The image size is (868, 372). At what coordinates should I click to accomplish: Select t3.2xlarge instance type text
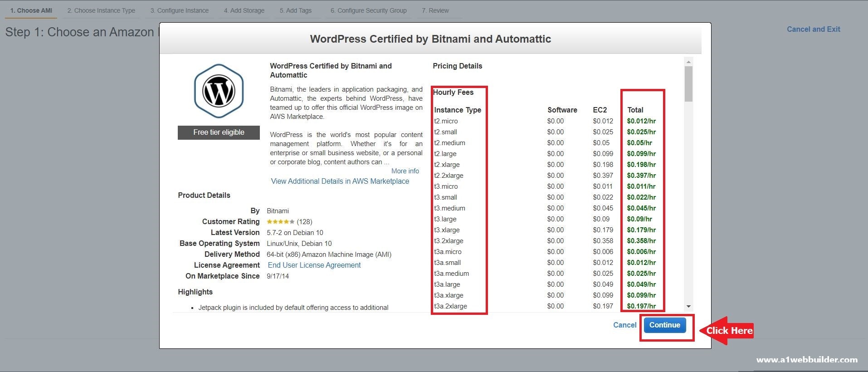pyautogui.click(x=449, y=241)
